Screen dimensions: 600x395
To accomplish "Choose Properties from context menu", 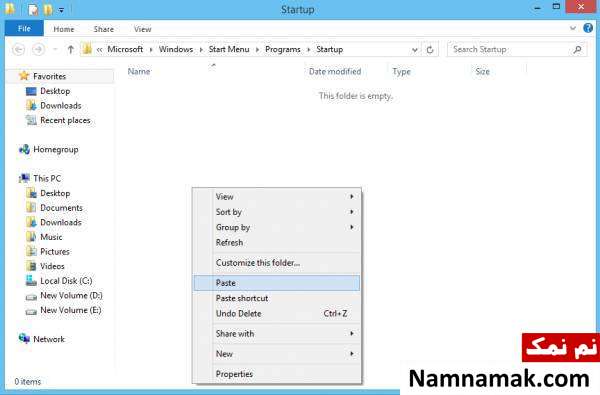I will [x=277, y=374].
